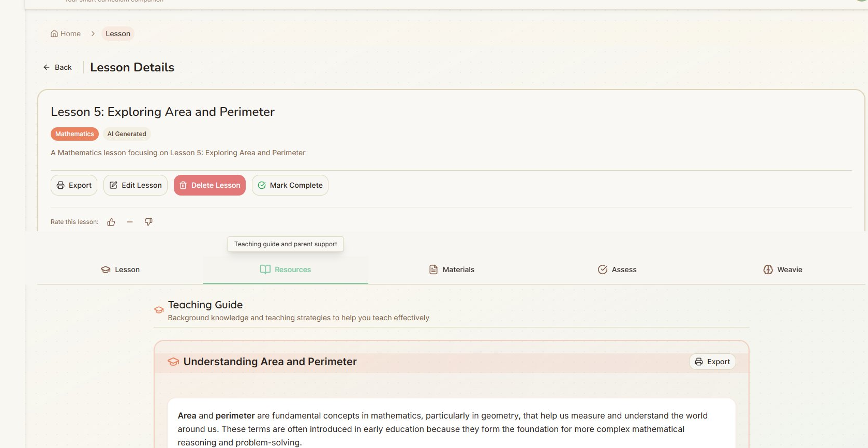Click the Delete Lesson button
The width and height of the screenshot is (868, 448).
(x=209, y=185)
